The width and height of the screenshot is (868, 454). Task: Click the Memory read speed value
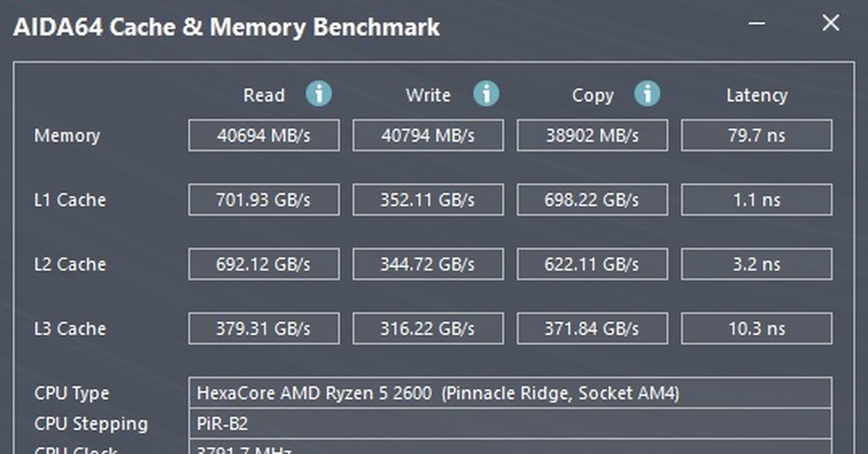(264, 136)
